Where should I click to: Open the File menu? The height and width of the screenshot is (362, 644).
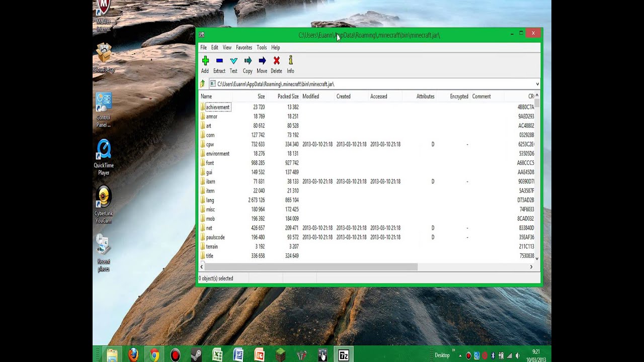tap(203, 47)
